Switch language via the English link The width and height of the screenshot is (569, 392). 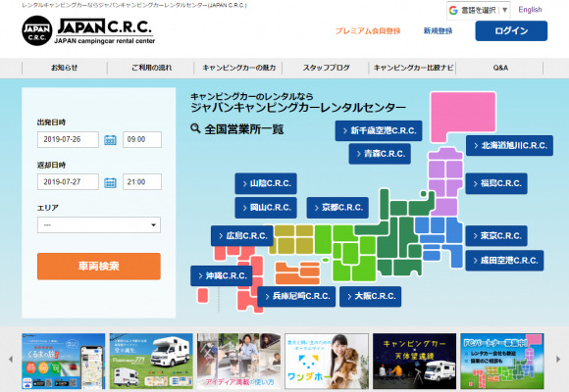click(x=530, y=10)
